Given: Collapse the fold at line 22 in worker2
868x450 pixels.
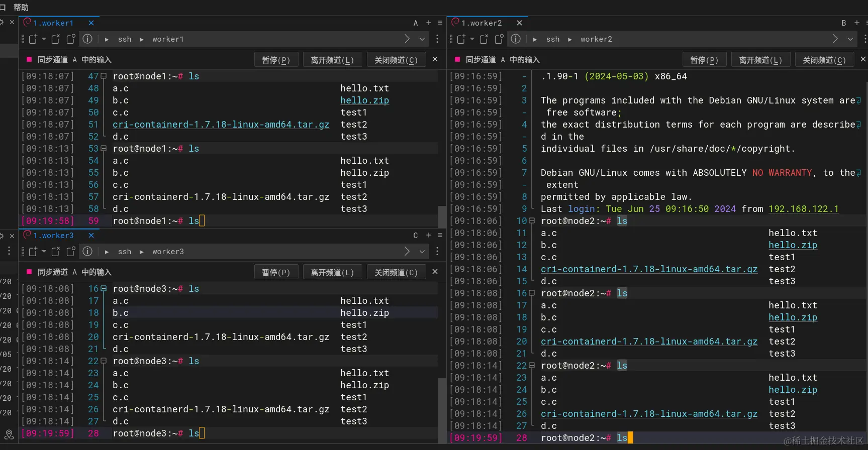Looking at the screenshot, I should point(532,366).
